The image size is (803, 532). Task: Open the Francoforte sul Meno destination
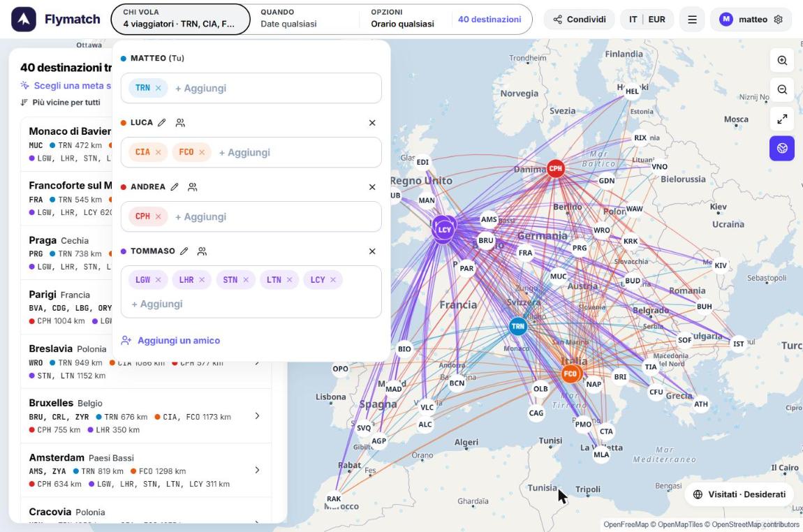point(66,199)
